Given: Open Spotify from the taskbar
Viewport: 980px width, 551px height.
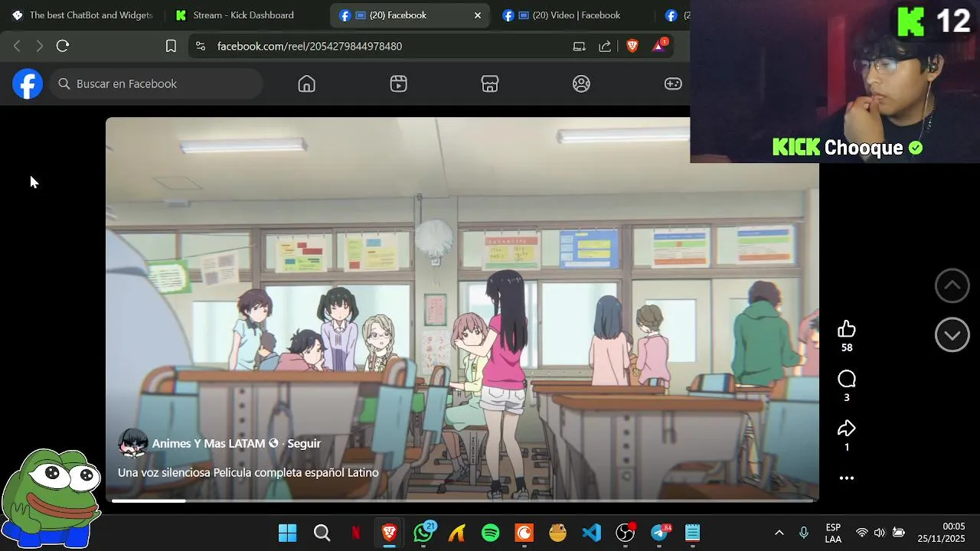Looking at the screenshot, I should 491,533.
